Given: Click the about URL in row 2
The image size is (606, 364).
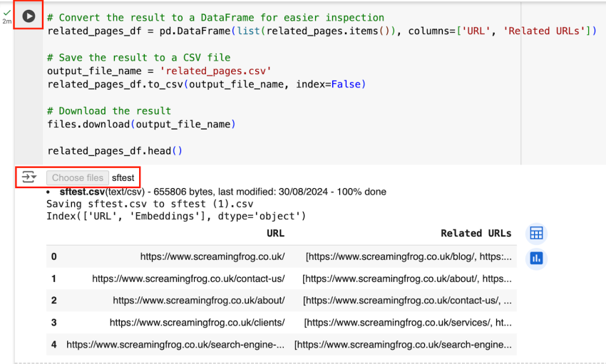Looking at the screenshot, I should (198, 301).
